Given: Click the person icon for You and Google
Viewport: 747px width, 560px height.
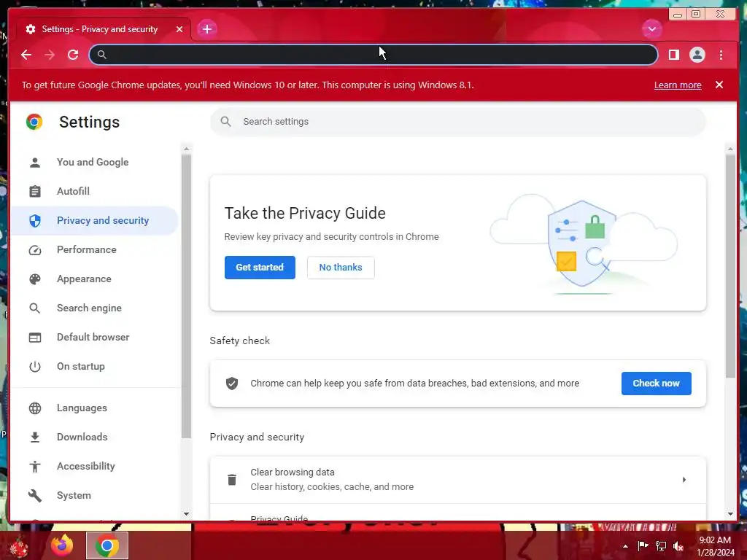Looking at the screenshot, I should point(35,163).
